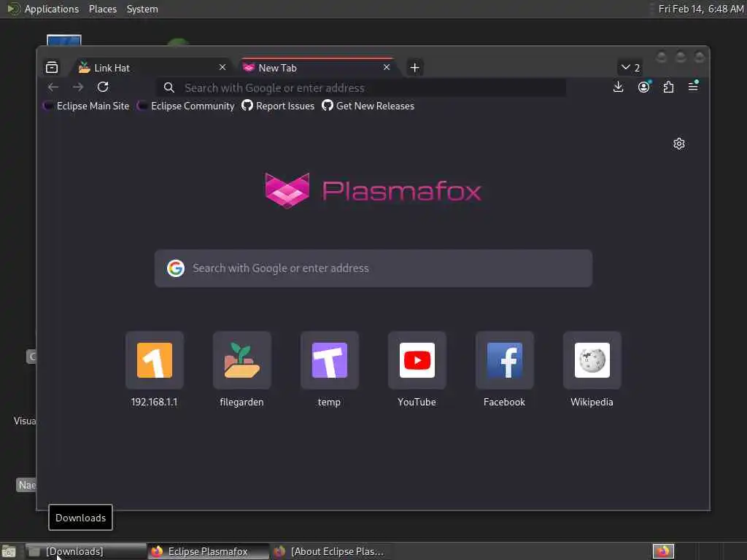The image size is (747, 560).
Task: Open new tab page settings gear
Action: pos(679,144)
